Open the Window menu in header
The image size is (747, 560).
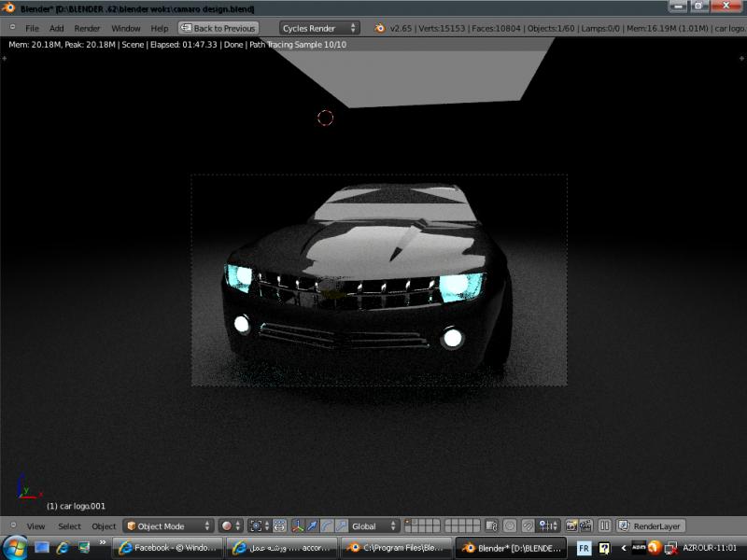click(x=126, y=28)
